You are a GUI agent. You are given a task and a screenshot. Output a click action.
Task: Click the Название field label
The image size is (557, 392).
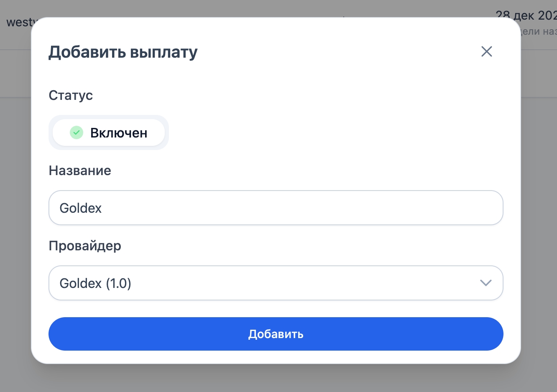(80, 171)
